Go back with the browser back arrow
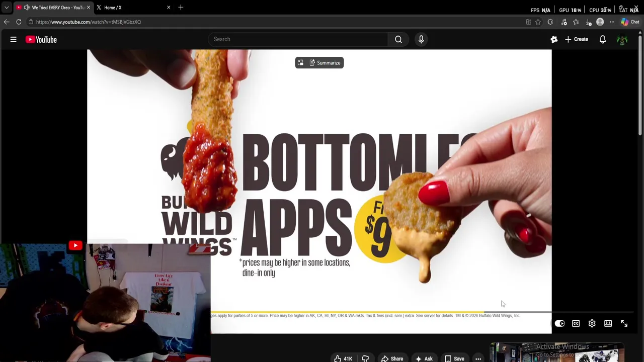 (7, 22)
